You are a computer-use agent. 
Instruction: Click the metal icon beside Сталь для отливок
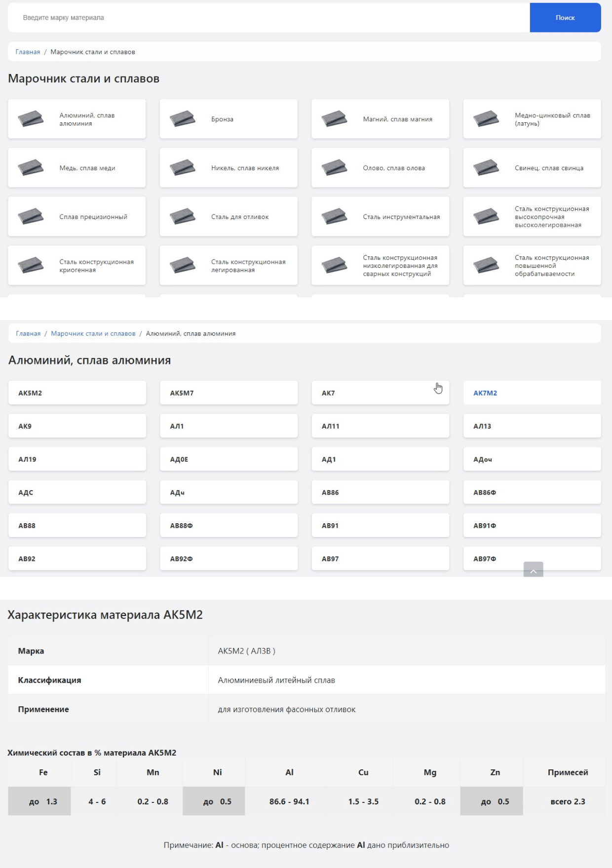tap(183, 217)
